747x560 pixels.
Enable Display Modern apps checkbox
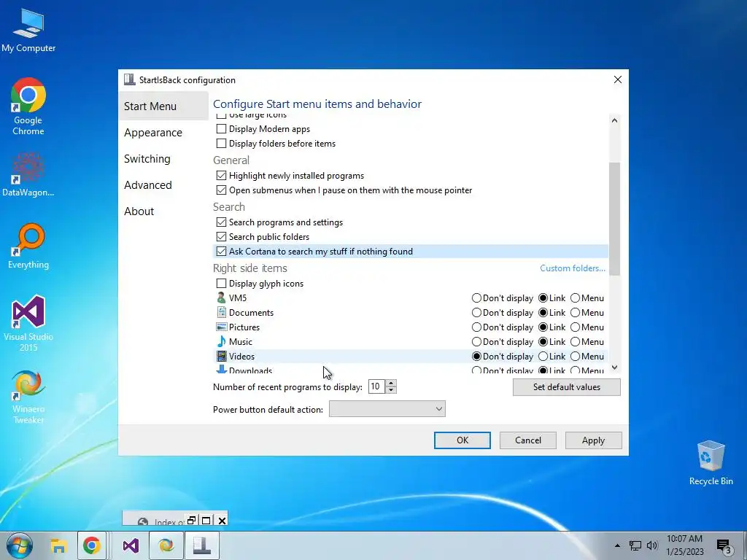pyautogui.click(x=221, y=129)
